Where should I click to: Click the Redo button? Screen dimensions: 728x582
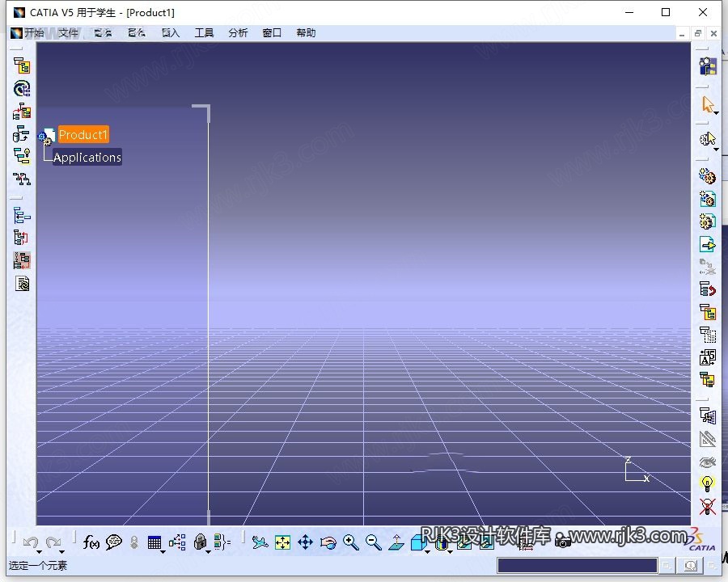53,542
